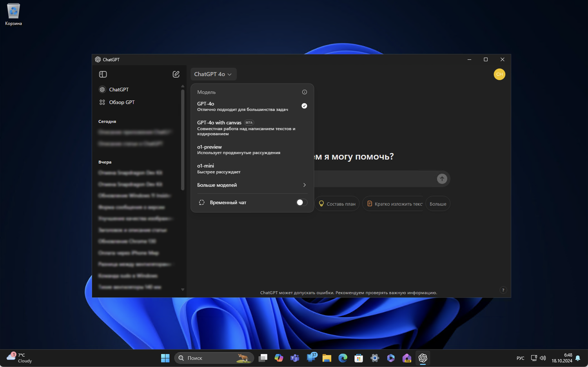Click the sidebar scrollbar thumb
The width and height of the screenshot is (588, 367).
pos(183,139)
